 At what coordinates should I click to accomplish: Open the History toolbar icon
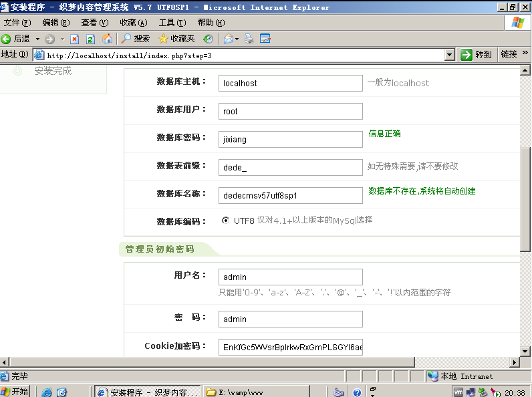[208, 39]
